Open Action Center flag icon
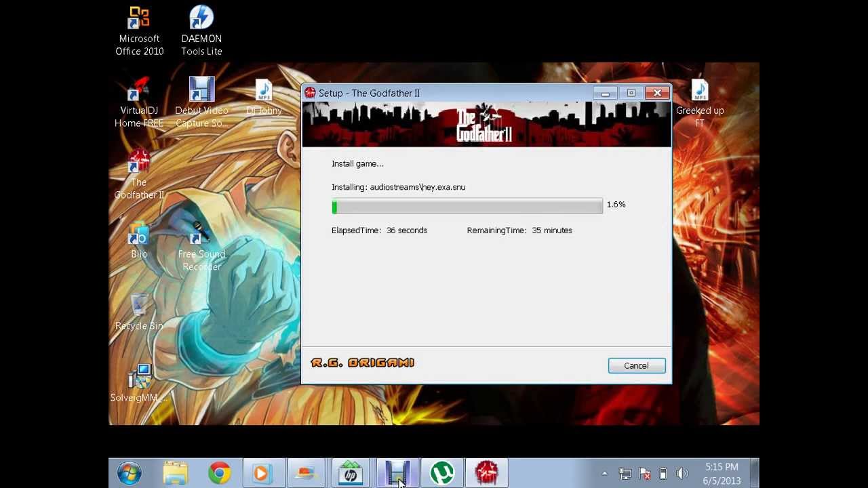The height and width of the screenshot is (488, 868). 645,474
